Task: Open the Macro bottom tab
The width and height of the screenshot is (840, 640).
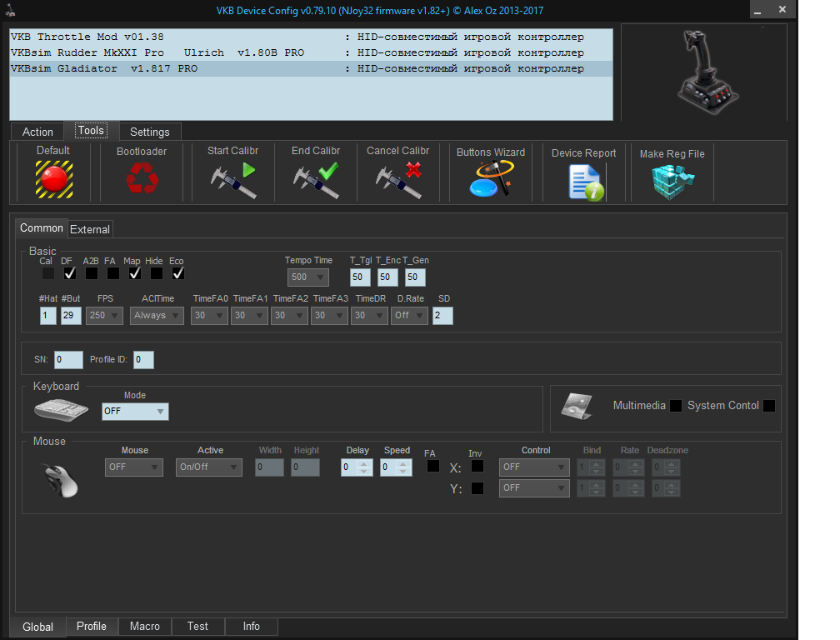Action: pos(145,626)
